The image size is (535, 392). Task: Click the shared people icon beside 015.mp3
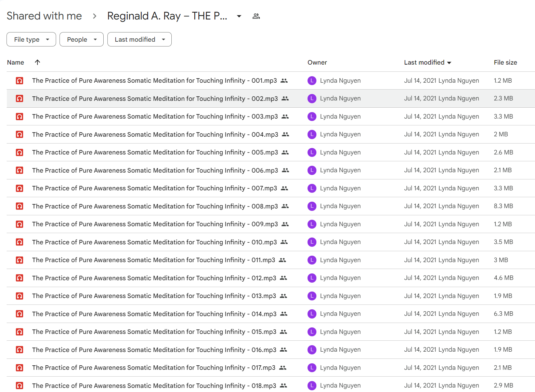(x=284, y=332)
